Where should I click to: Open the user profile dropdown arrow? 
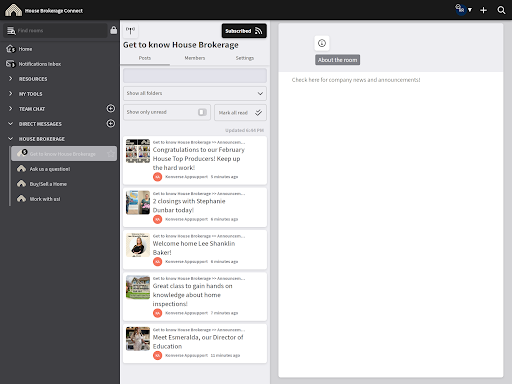click(470, 10)
